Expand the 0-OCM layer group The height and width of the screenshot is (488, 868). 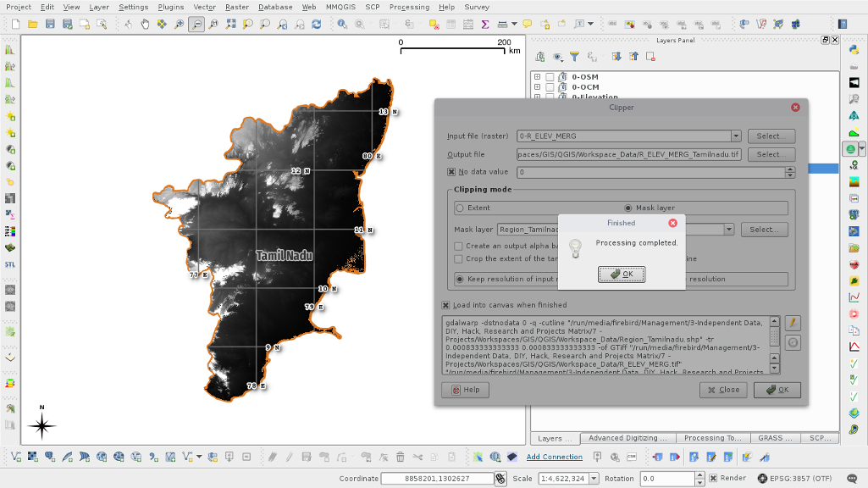click(x=537, y=87)
